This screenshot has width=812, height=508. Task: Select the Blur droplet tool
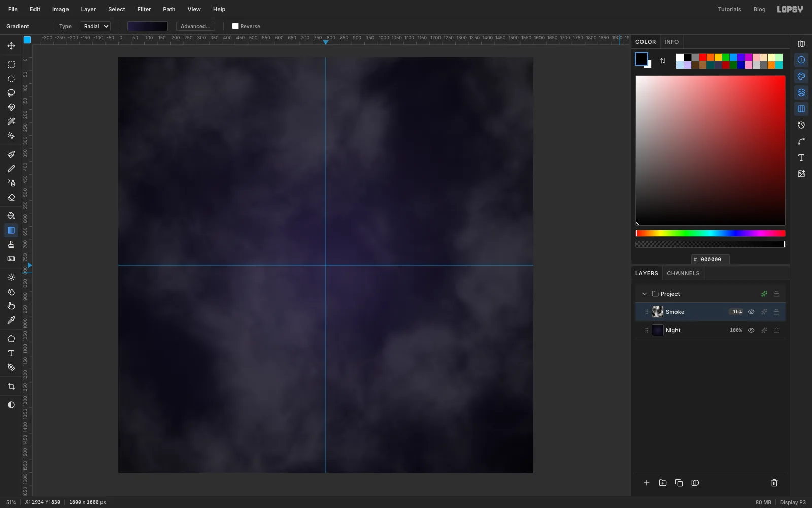click(x=11, y=292)
